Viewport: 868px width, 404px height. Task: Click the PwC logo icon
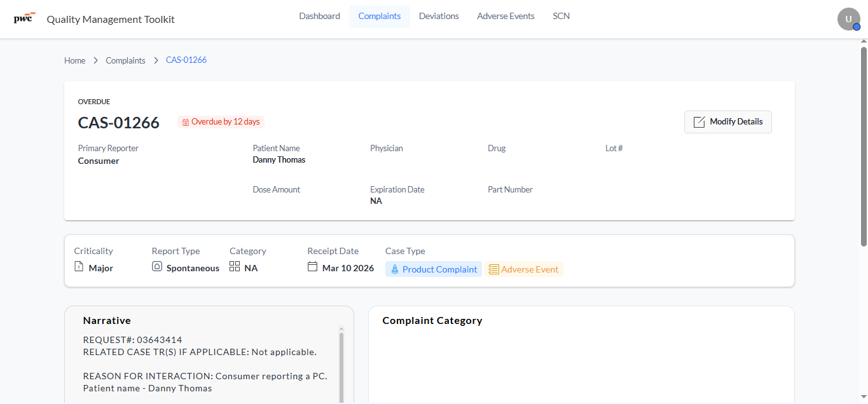coord(25,18)
